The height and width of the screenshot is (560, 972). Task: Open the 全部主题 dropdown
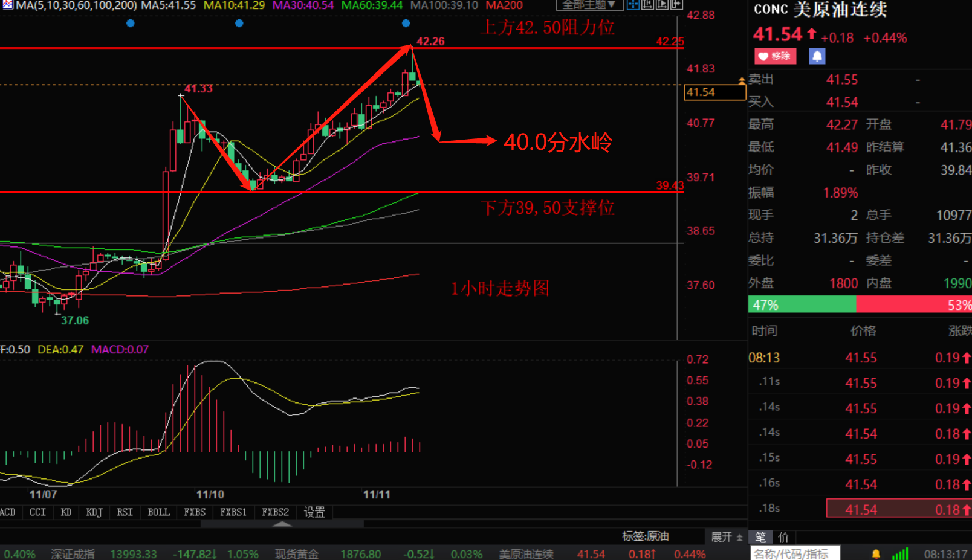[x=589, y=5]
